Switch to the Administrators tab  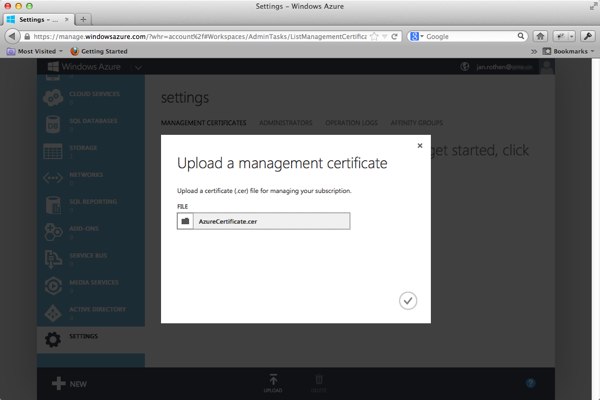285,122
